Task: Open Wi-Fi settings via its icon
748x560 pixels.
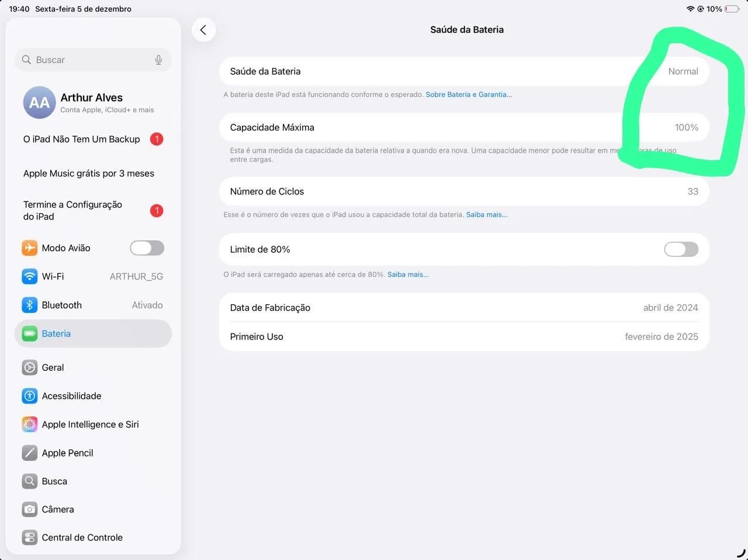Action: coord(30,276)
